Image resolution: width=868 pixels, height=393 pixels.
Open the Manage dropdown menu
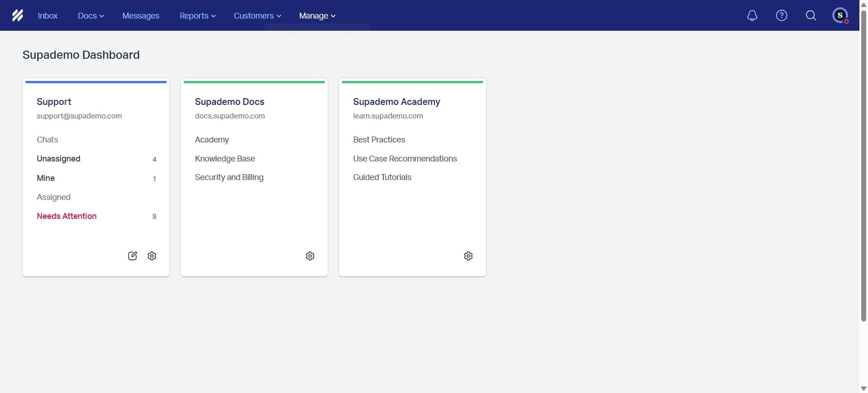(317, 15)
